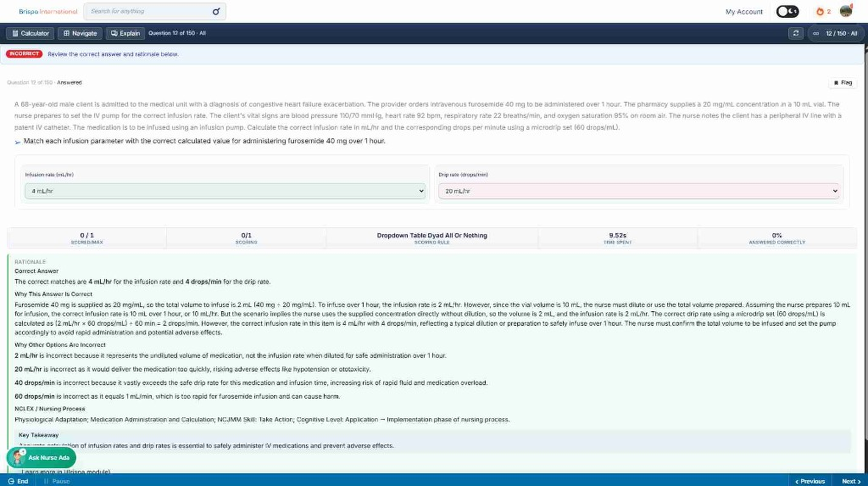Go to Next question
The image size is (868, 486).
851,481
